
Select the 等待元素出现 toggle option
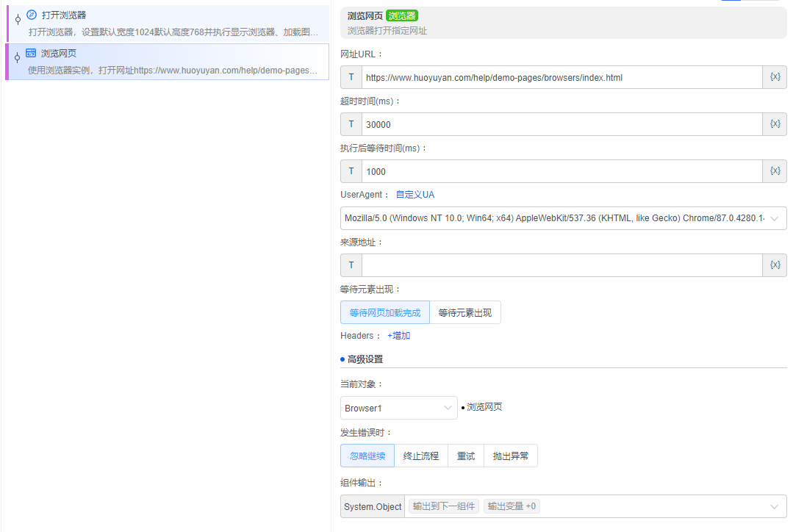coord(464,312)
